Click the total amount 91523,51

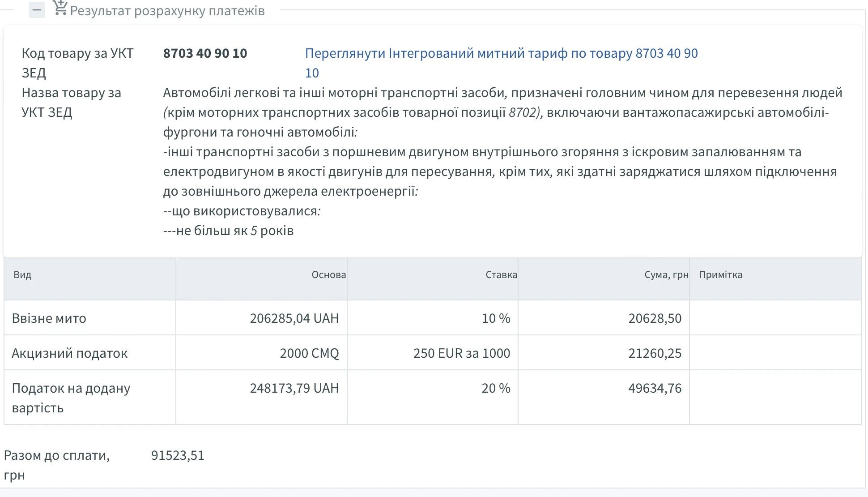click(x=178, y=455)
